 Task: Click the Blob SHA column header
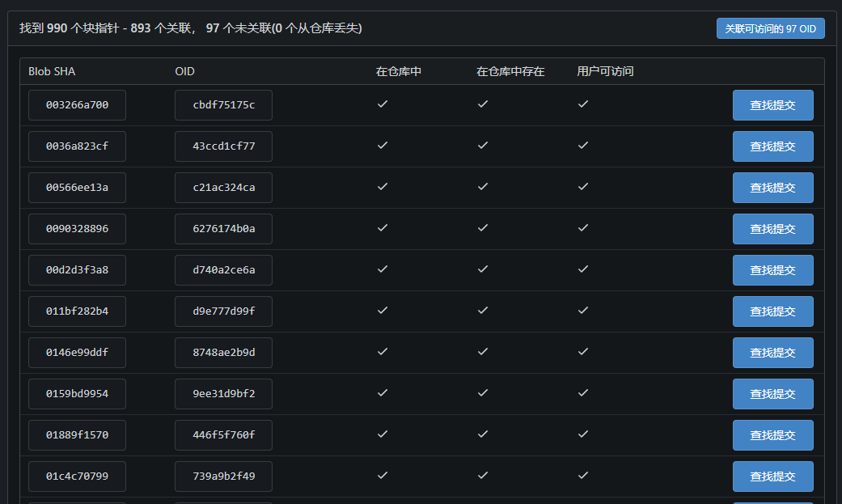point(52,71)
